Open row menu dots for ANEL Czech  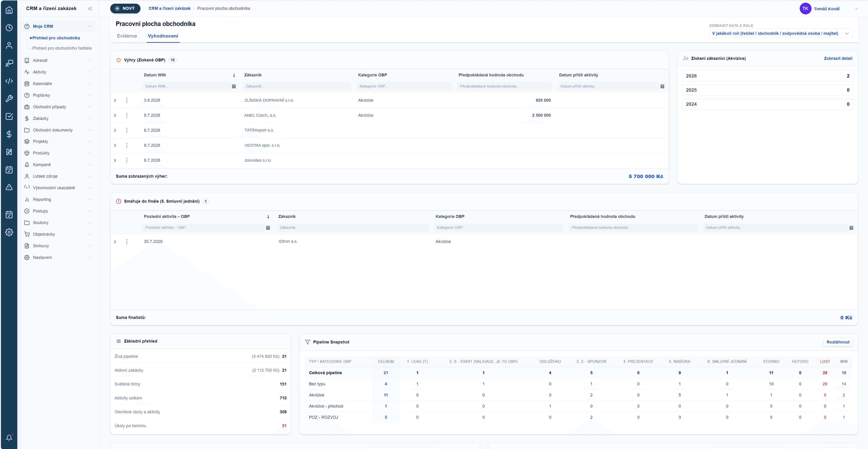[x=127, y=115]
